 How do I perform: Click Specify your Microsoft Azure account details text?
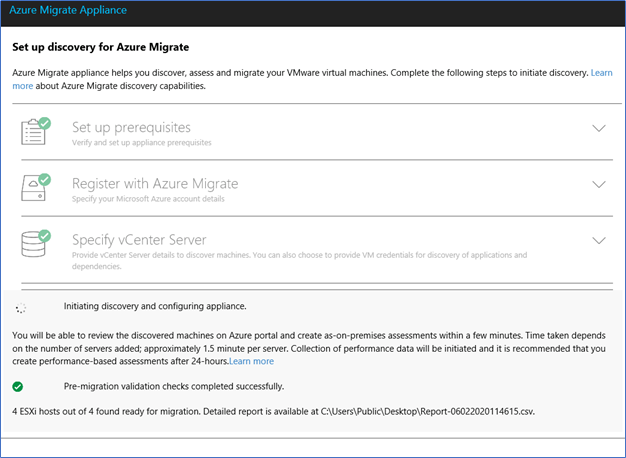click(x=148, y=199)
